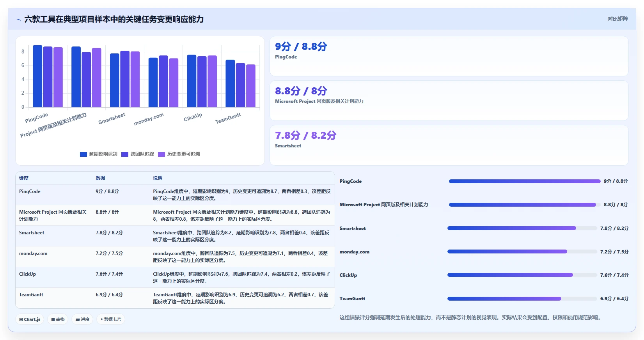Click the Chart.js tag chip
Image resolution: width=644 pixels, height=340 pixels.
[x=30, y=319]
